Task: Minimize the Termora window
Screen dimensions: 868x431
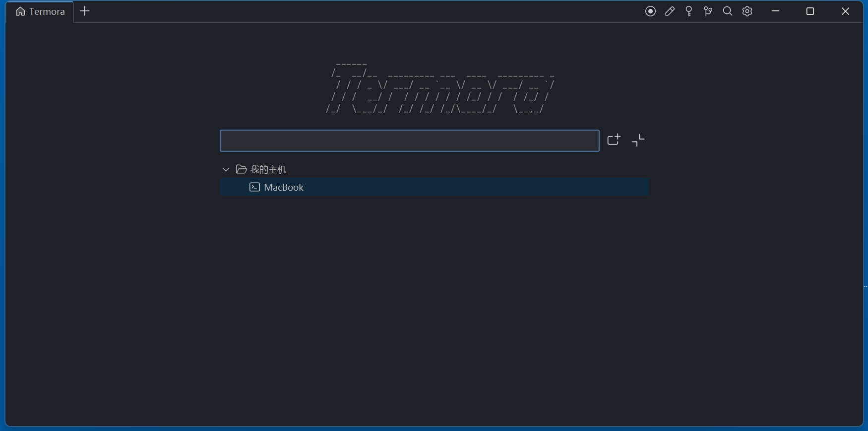Action: [776, 11]
